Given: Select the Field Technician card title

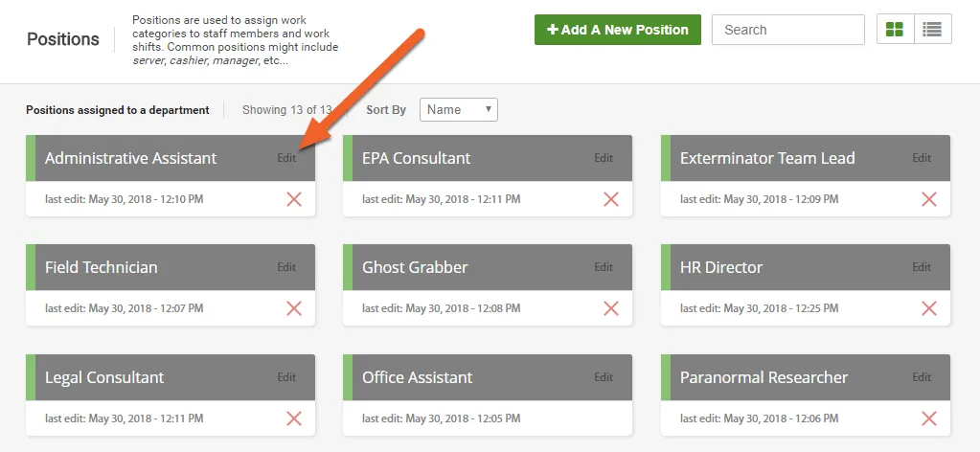Looking at the screenshot, I should pyautogui.click(x=102, y=267).
